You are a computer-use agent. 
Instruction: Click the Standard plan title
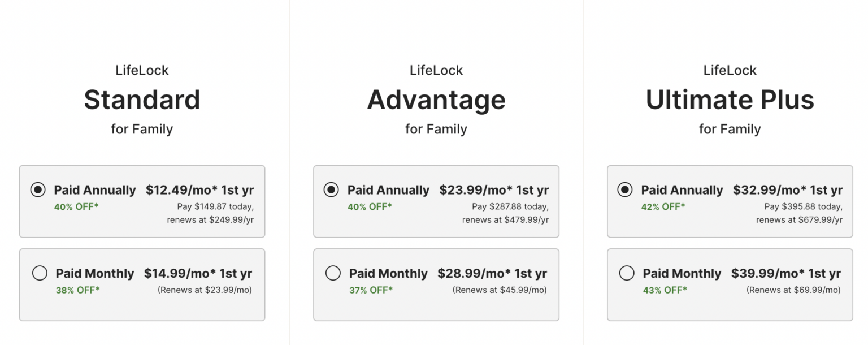[142, 100]
